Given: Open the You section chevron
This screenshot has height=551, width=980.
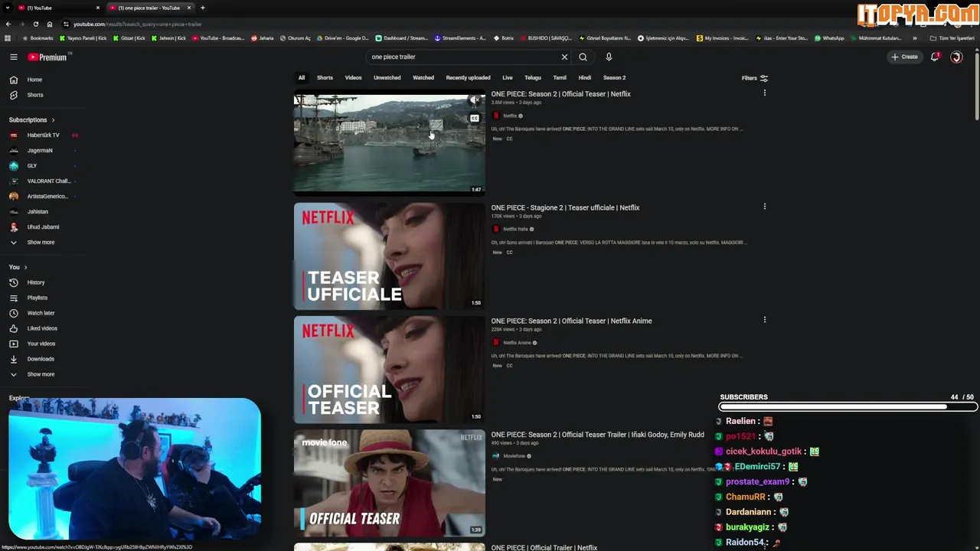Looking at the screenshot, I should tap(25, 267).
